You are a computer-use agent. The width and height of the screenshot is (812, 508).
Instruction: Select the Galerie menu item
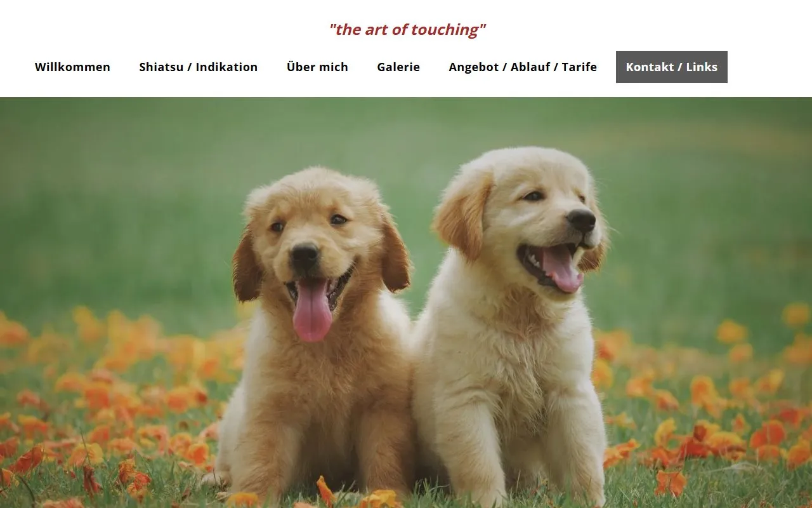[398, 67]
